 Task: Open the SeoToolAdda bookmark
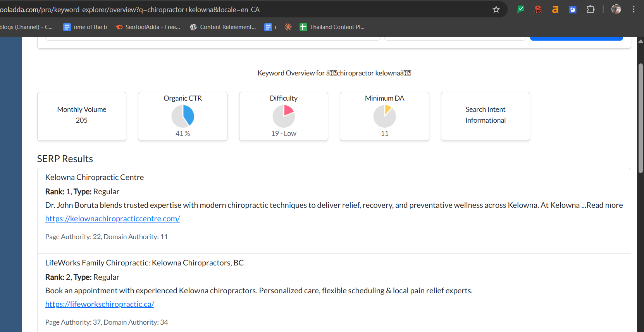pos(148,27)
